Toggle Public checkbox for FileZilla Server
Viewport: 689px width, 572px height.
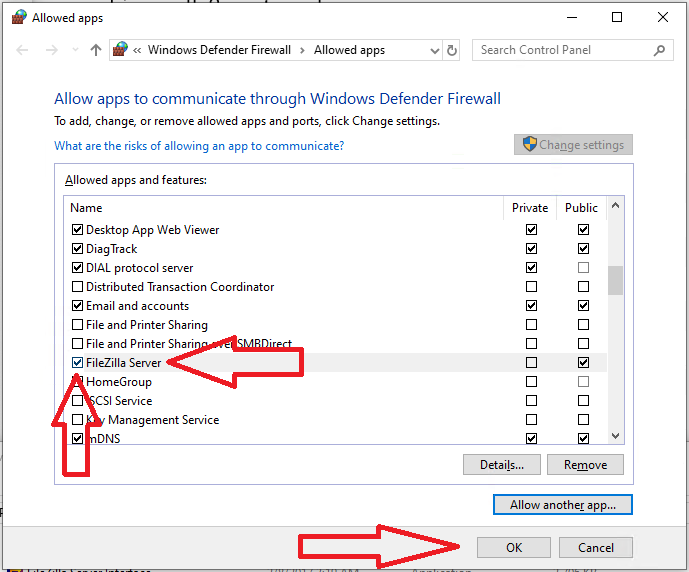pos(583,362)
